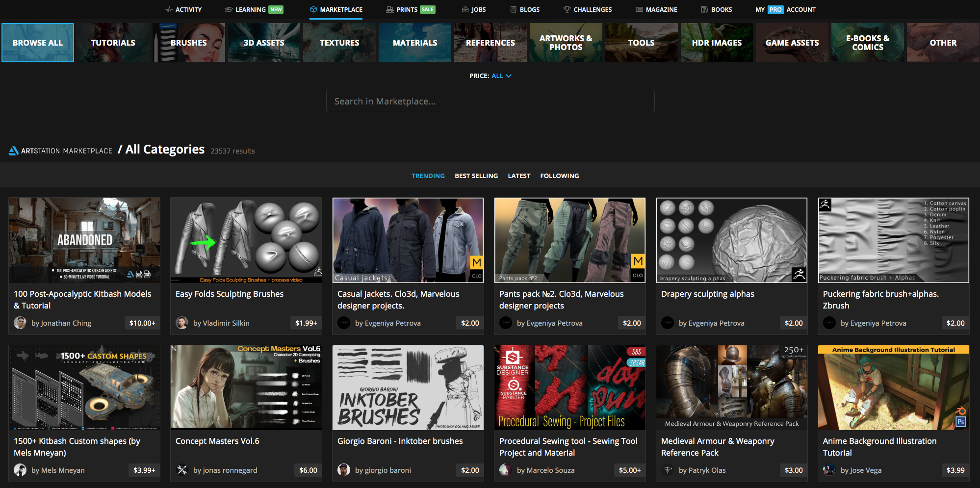Image resolution: width=980 pixels, height=488 pixels.
Task: Select the Game Assets category
Action: point(792,43)
